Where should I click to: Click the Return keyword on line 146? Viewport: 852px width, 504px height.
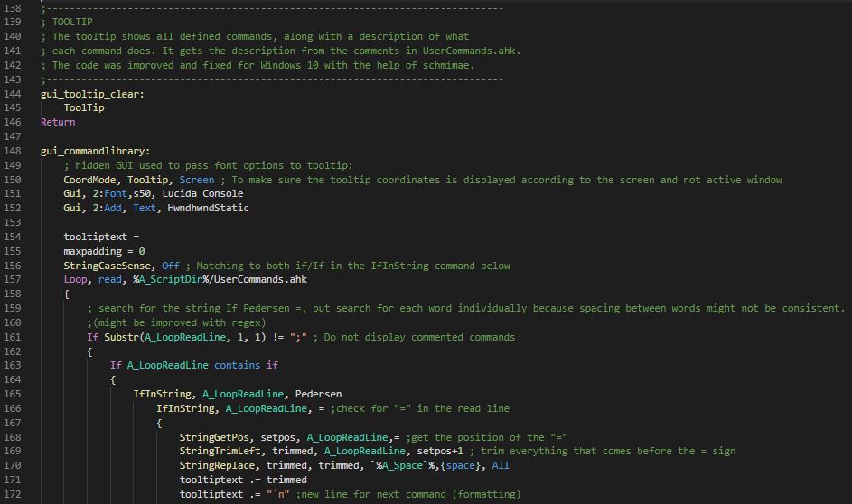click(x=58, y=122)
